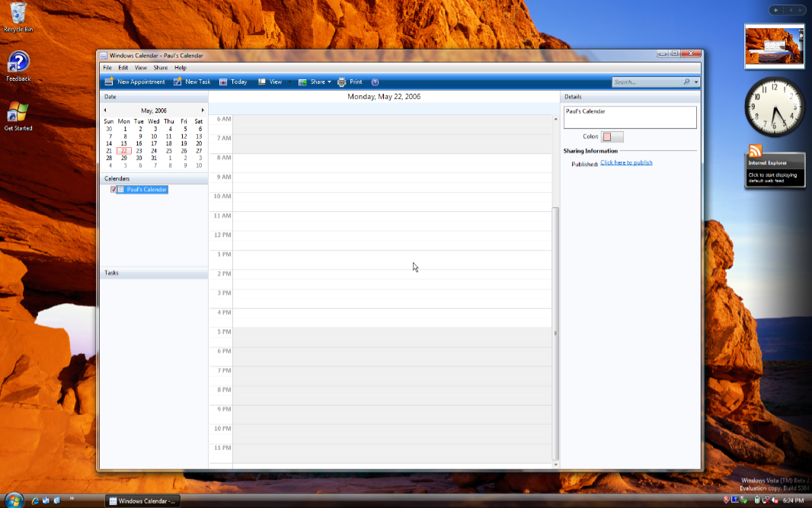Screen dimensions: 812x508
Task: Click the 'Click here to publish' link
Action: (626, 162)
